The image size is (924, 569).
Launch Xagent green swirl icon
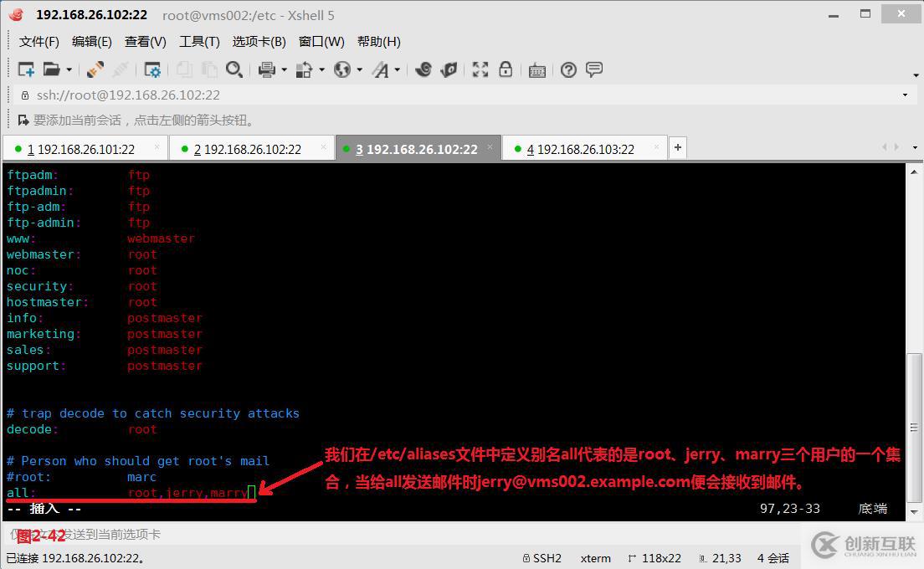click(449, 70)
